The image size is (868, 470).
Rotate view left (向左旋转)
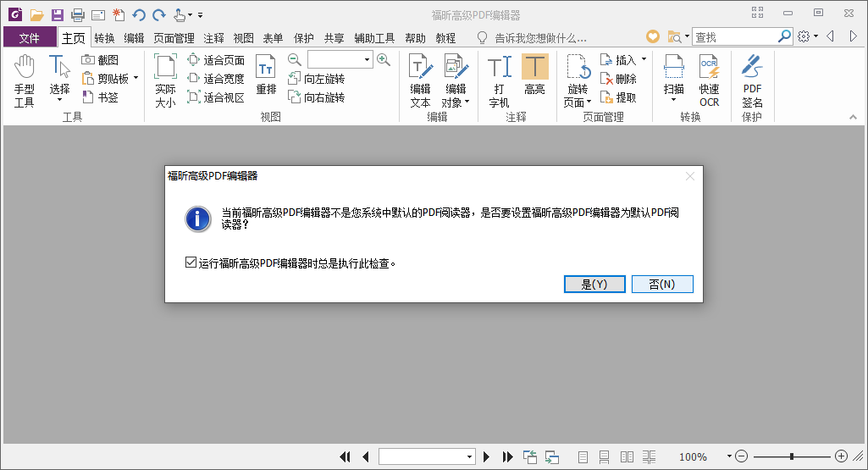(317, 79)
